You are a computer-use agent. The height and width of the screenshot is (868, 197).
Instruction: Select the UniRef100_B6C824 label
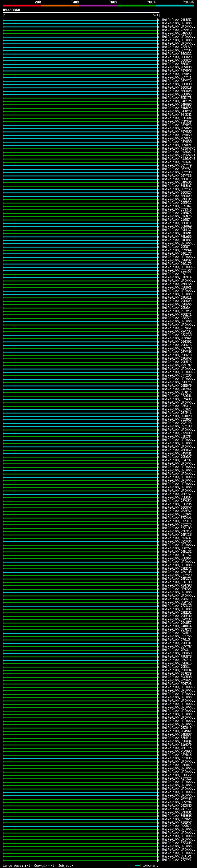point(177,64)
